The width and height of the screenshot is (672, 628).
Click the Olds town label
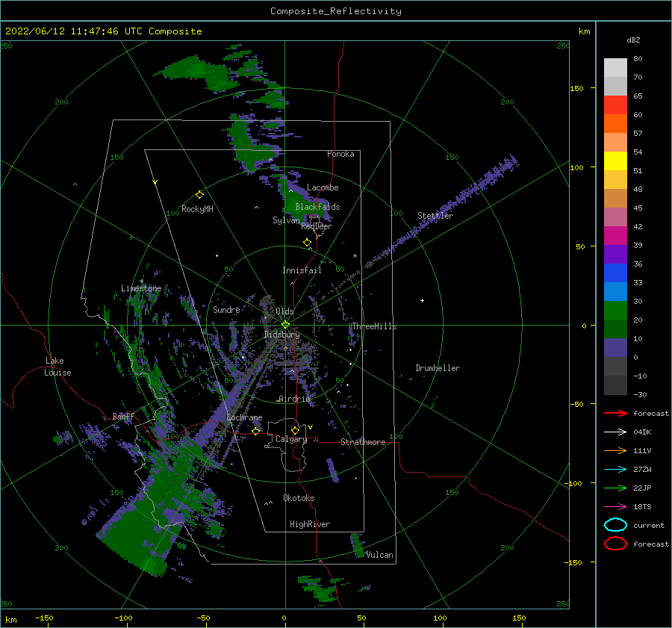pyautogui.click(x=284, y=311)
